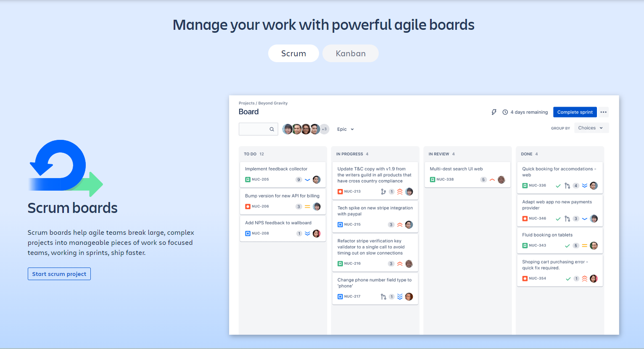Open the Choices group-by dropdown
Screen dimensions: 644x349
coord(591,128)
